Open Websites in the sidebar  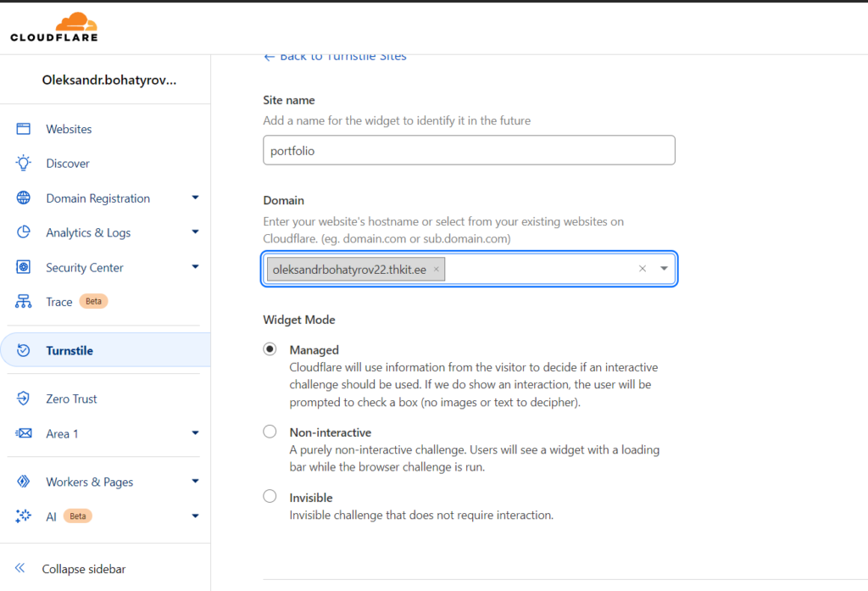[69, 129]
